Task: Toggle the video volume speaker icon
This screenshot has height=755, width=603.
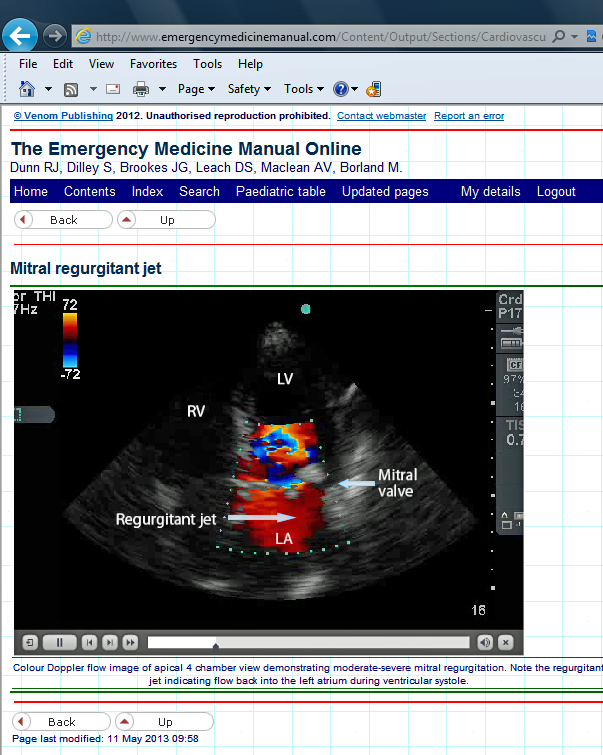Action: coord(485,642)
